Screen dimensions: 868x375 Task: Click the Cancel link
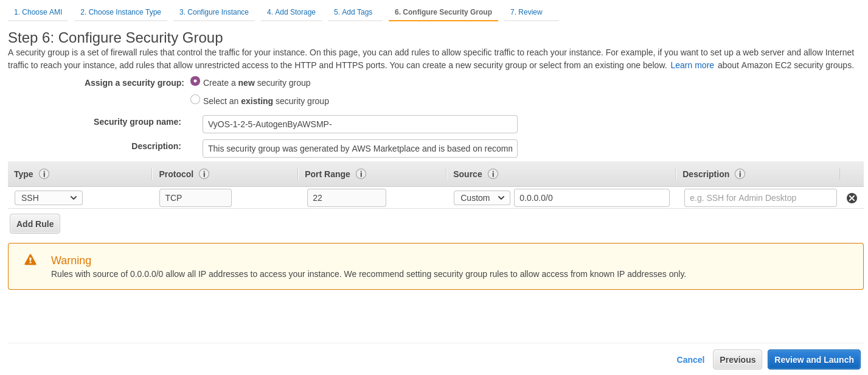coord(690,359)
